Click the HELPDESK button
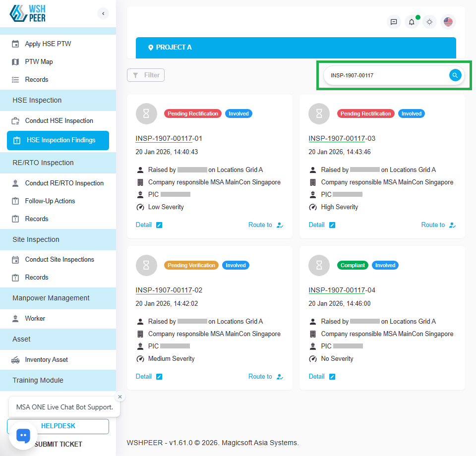476x456 pixels. pyautogui.click(x=58, y=426)
